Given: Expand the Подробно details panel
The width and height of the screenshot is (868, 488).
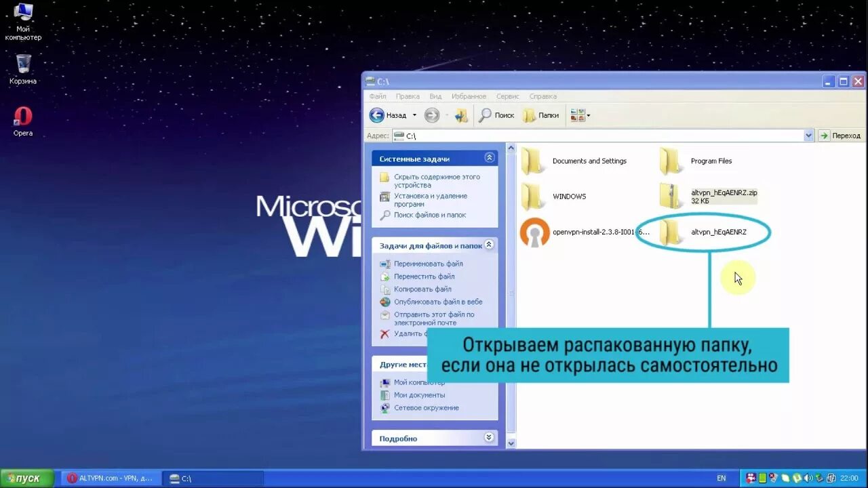Looking at the screenshot, I should 489,438.
